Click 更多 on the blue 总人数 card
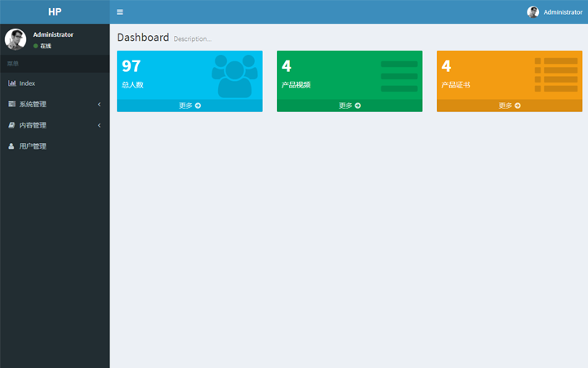588x368 pixels. pyautogui.click(x=189, y=105)
